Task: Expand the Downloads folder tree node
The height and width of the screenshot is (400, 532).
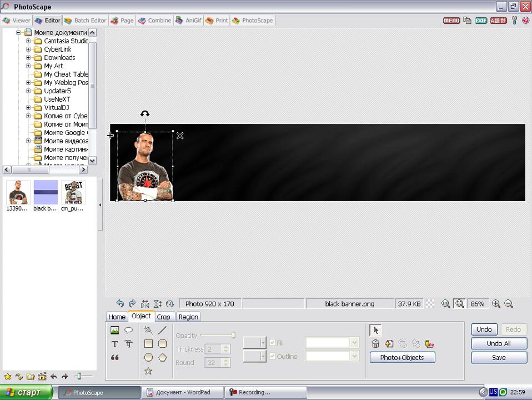Action: coord(28,58)
